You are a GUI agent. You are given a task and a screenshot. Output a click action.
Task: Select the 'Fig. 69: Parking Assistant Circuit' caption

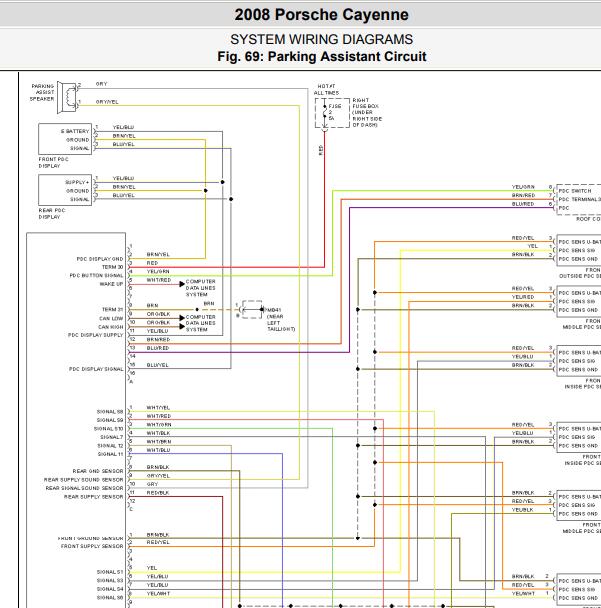pos(321,57)
